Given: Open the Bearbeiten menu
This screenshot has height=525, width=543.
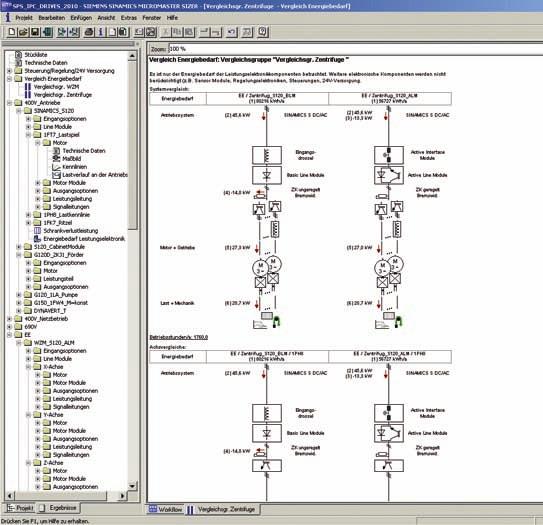Looking at the screenshot, I should 52,18.
